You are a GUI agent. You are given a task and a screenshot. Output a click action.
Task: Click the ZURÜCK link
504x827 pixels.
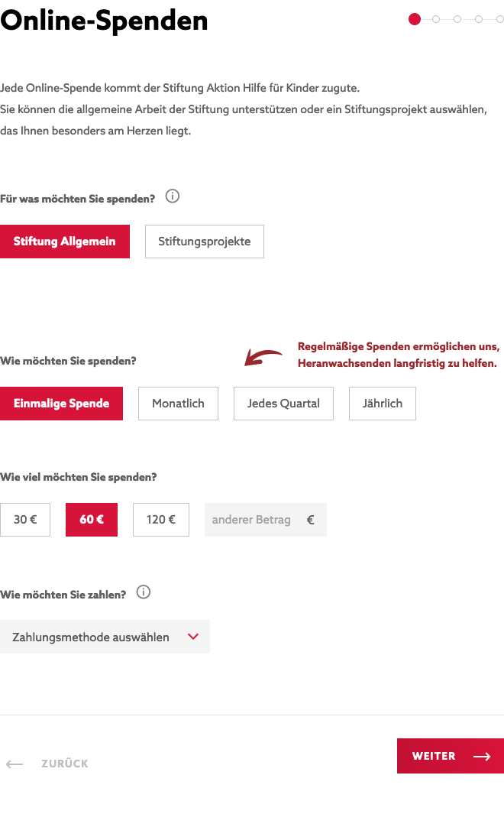65,764
